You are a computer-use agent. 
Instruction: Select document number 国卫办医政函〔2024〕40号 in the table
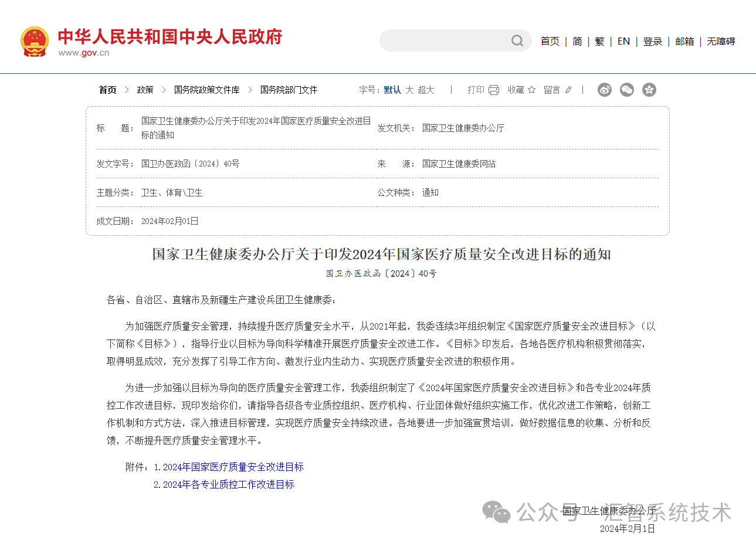coord(190,164)
